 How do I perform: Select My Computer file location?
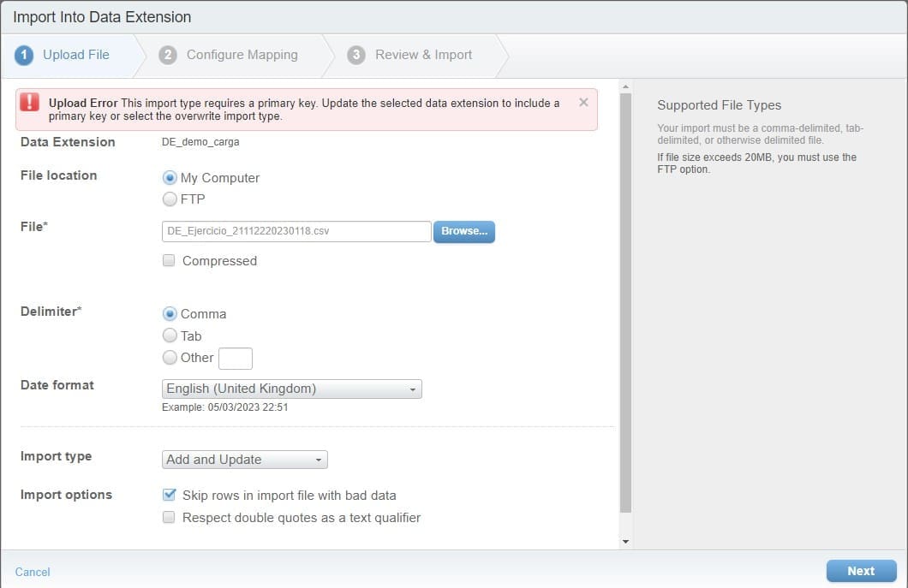point(170,178)
